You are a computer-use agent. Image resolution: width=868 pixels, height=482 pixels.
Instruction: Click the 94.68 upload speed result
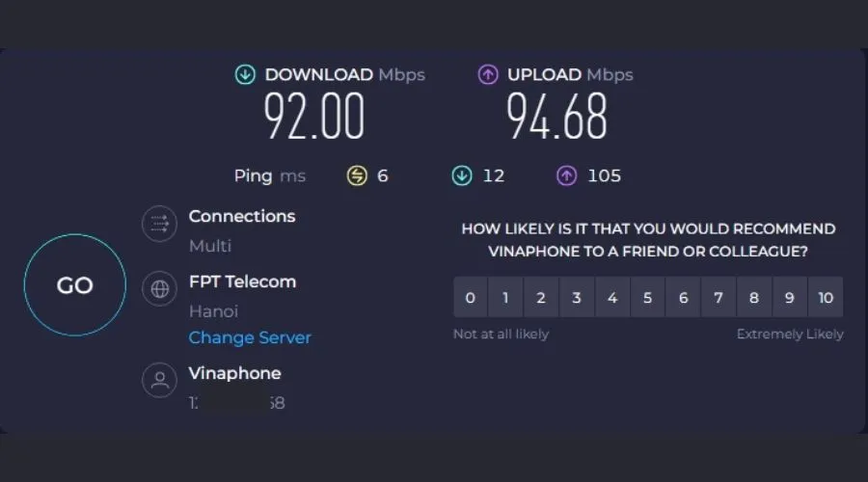tap(557, 118)
